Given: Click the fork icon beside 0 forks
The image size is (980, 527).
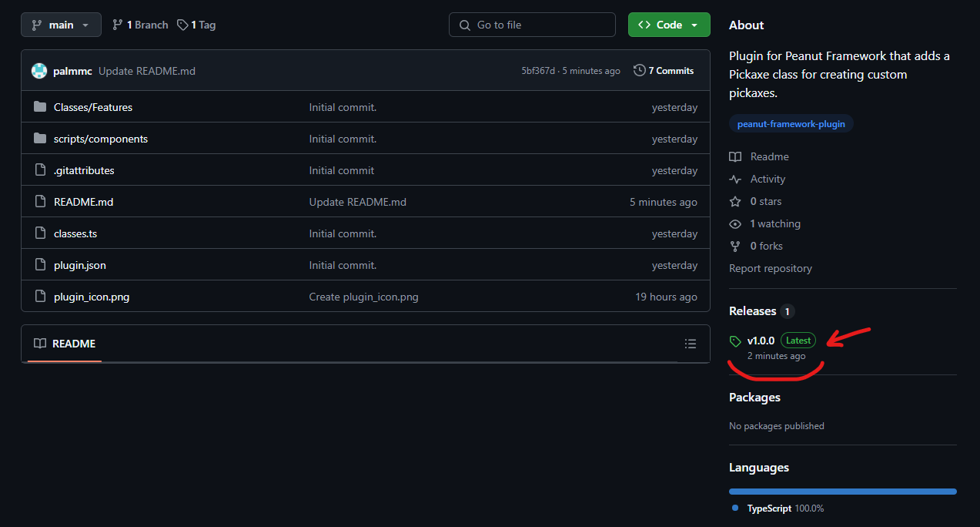Looking at the screenshot, I should pyautogui.click(x=735, y=246).
